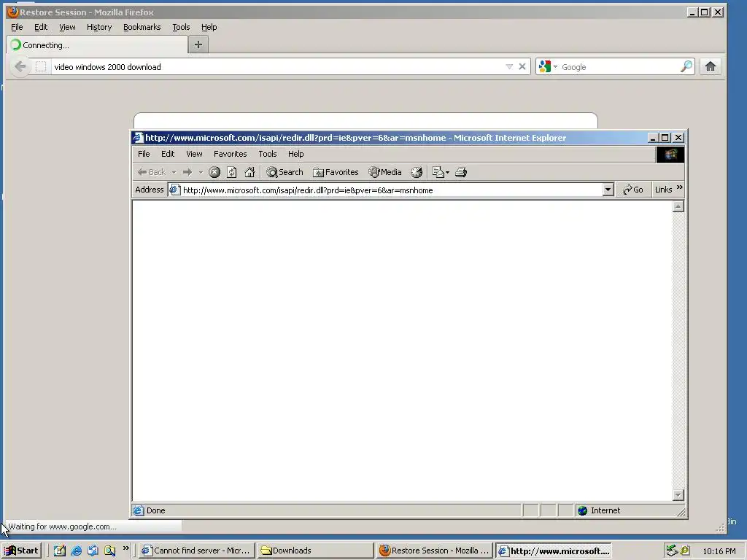The width and height of the screenshot is (747, 560).
Task: Click the network connection tray icon
Action: pos(671,551)
